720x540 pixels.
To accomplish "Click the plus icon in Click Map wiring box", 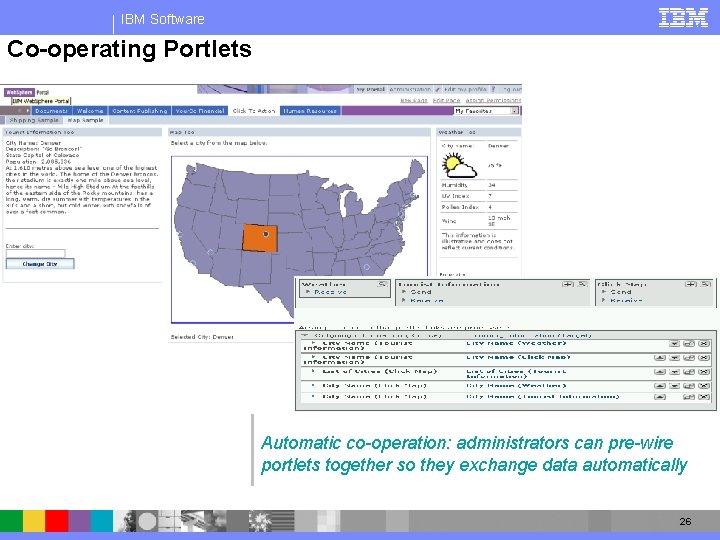I will pos(691,284).
